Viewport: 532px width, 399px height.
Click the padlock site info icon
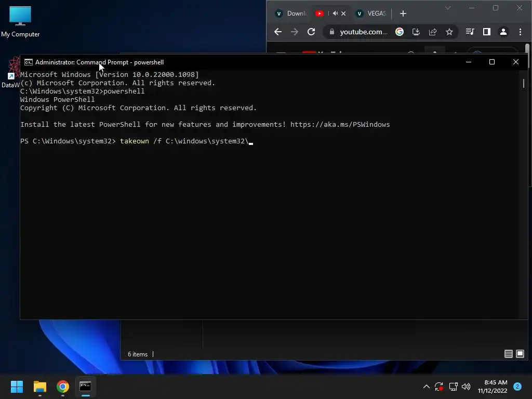point(332,32)
